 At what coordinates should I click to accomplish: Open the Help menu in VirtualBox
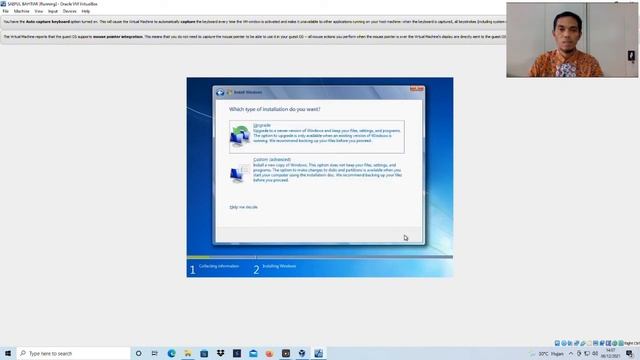pos(86,11)
